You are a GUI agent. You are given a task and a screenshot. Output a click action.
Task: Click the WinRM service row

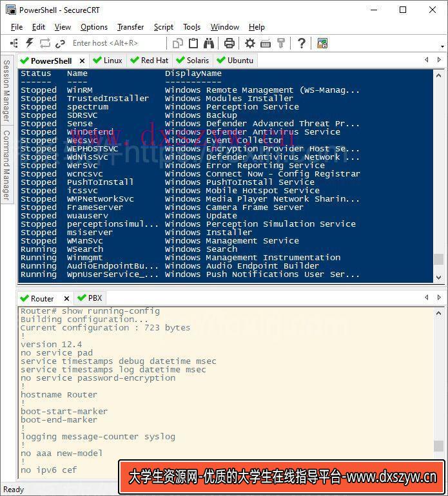[x=190, y=90]
